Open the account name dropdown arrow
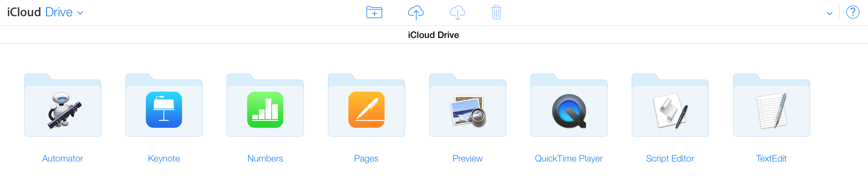This screenshot has width=868, height=179. click(x=830, y=14)
